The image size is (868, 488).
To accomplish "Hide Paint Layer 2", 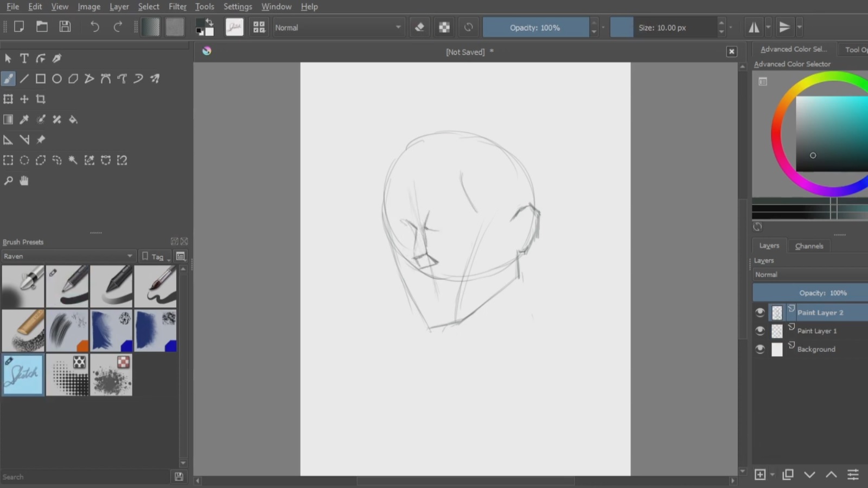I will click(760, 313).
